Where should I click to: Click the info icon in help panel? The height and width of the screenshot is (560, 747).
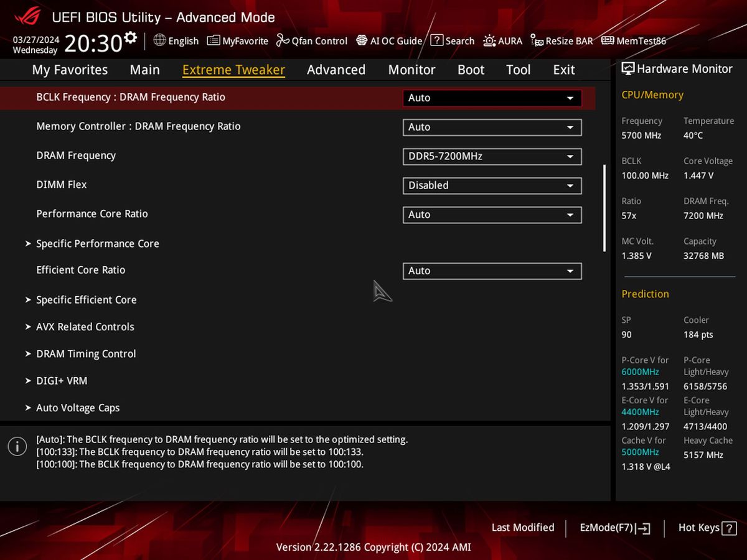coord(17,446)
